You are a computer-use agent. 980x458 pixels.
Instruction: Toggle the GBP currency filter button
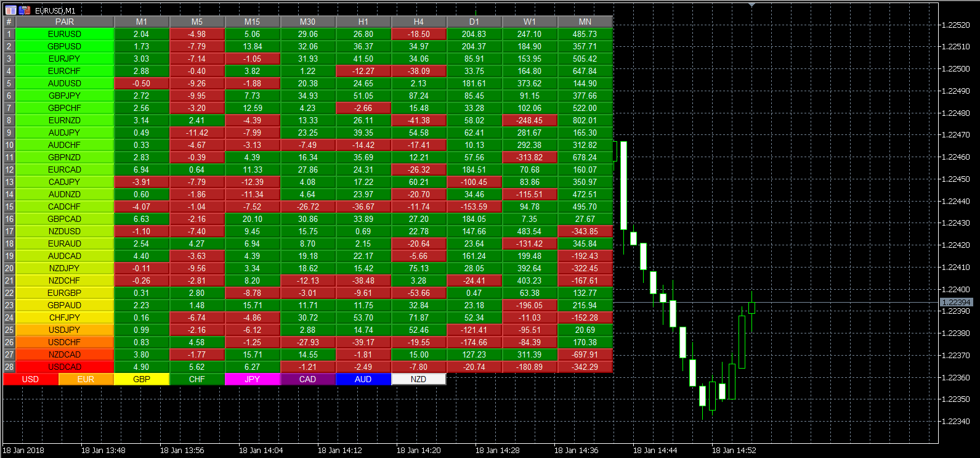(141, 379)
